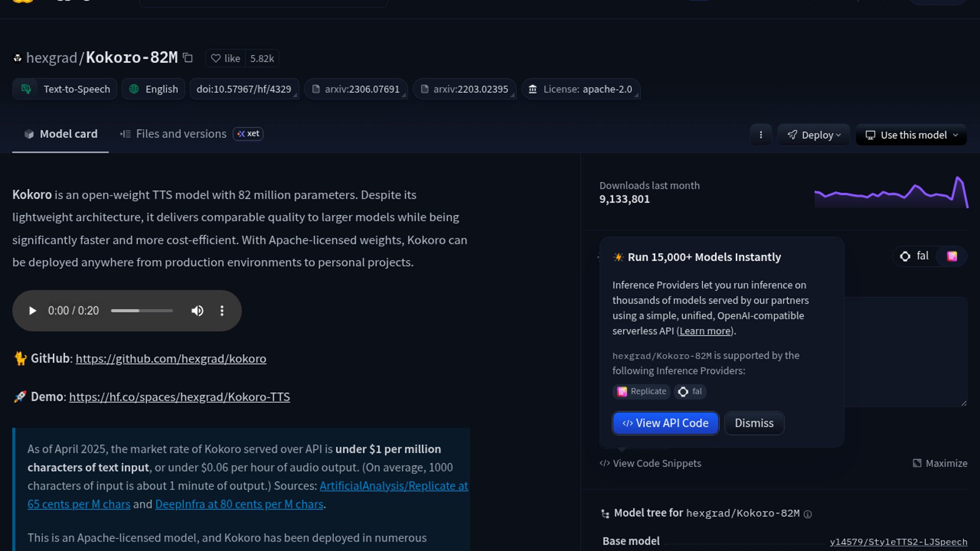Open the GitHub hexgrad/kokoro link
Screen dimensions: 980x551
tap(170, 359)
